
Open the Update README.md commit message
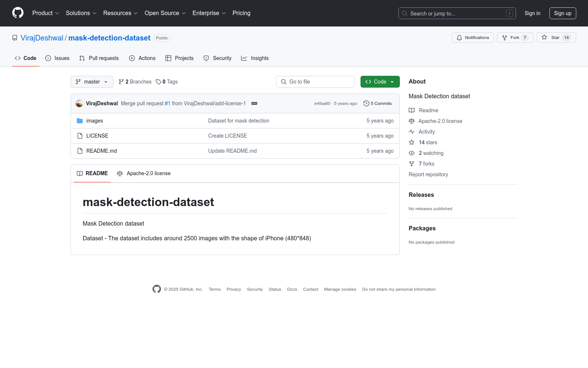click(x=233, y=151)
